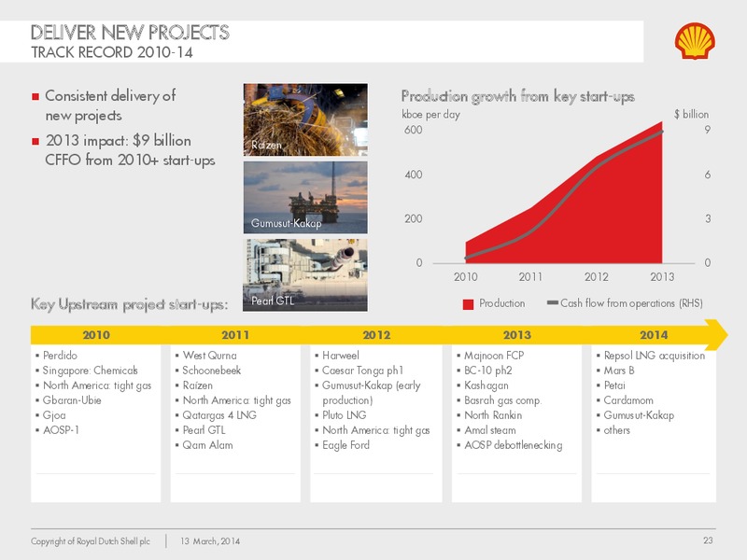The image size is (747, 560).
Task: Click 'Basrah gas comp.' list item
Action: (x=503, y=400)
